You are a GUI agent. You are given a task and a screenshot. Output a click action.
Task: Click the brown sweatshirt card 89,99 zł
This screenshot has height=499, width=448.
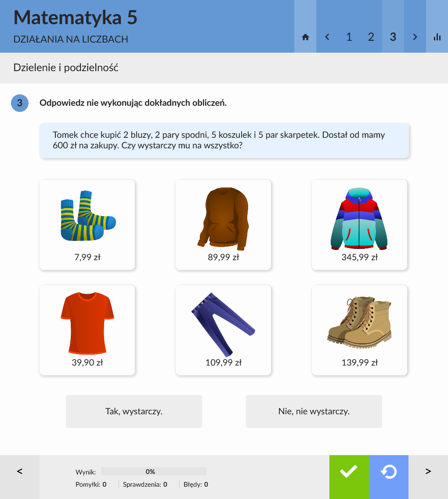pos(224,225)
